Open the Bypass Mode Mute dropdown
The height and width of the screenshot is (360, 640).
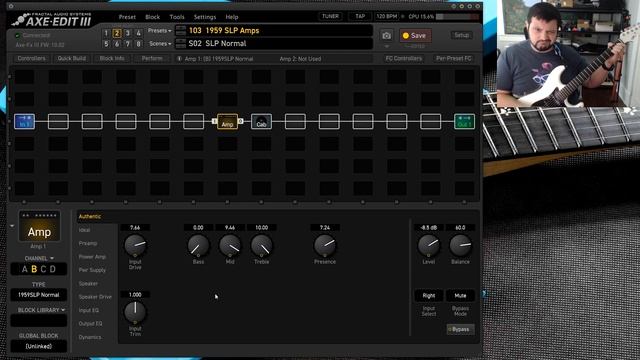click(460, 296)
